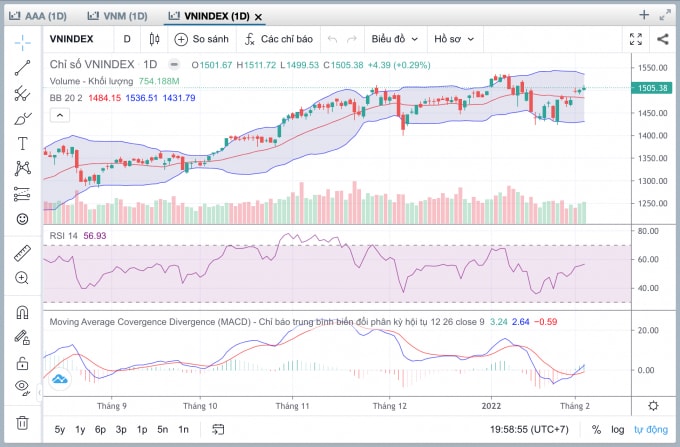This screenshot has width=680, height=447.
Task: Open the emoji icons tool
Action: (23, 219)
